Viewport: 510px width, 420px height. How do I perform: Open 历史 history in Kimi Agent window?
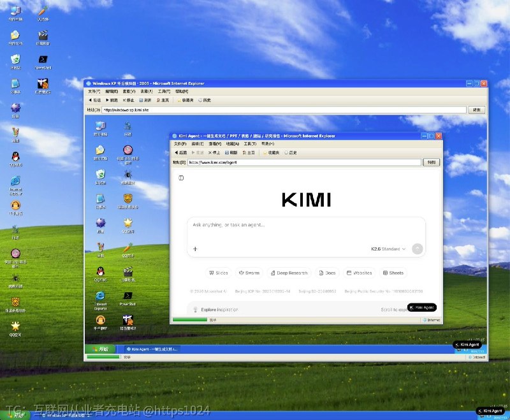291,152
